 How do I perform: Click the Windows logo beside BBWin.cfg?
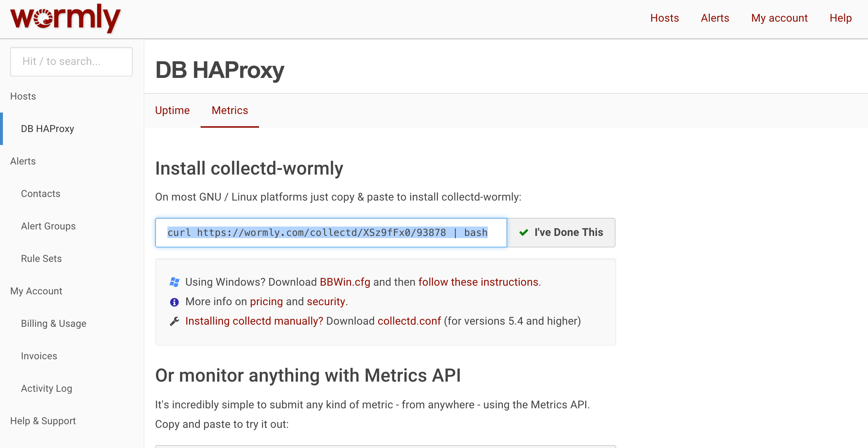(x=175, y=282)
